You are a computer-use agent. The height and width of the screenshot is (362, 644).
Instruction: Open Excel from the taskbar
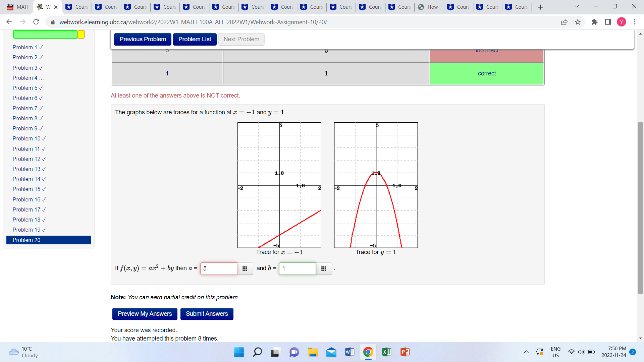click(386, 352)
